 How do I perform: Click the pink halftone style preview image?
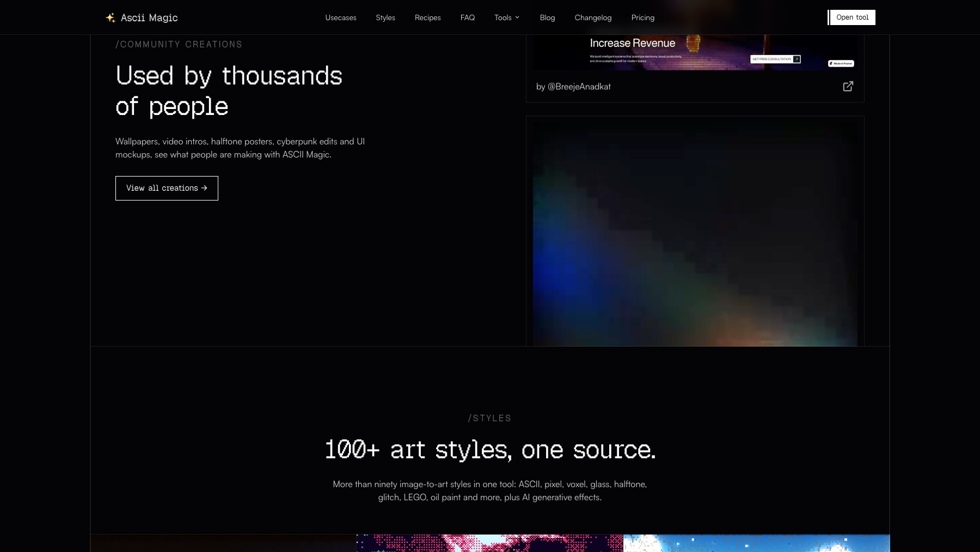click(x=489, y=543)
